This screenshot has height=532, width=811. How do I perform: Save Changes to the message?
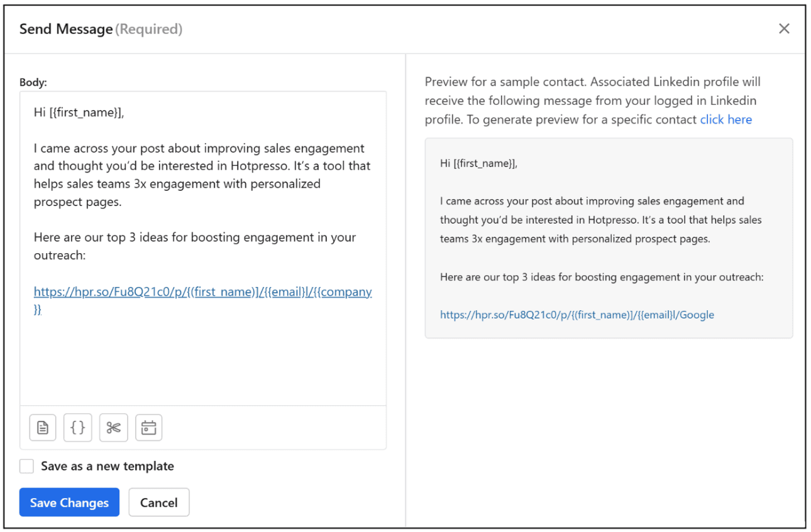[x=69, y=502]
